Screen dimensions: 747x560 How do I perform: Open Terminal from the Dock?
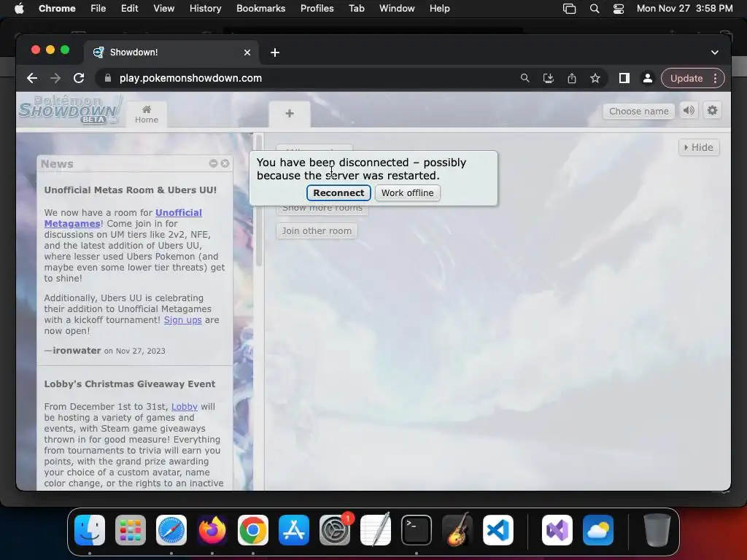coord(417,530)
